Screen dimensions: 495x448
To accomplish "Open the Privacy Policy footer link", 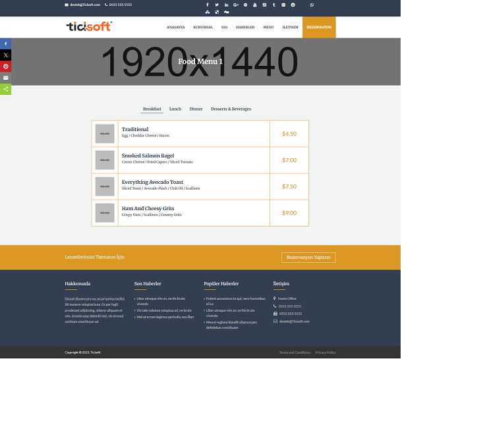I will click(325, 352).
